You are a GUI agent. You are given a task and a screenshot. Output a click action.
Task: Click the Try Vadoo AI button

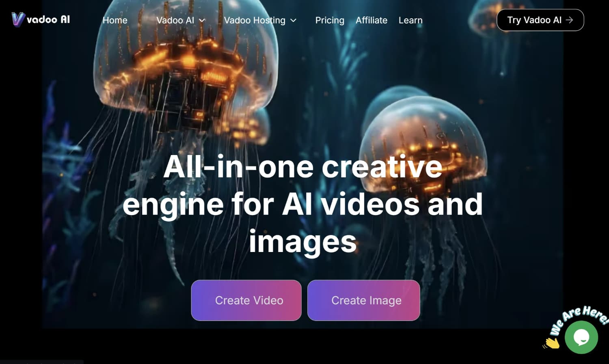coord(540,20)
